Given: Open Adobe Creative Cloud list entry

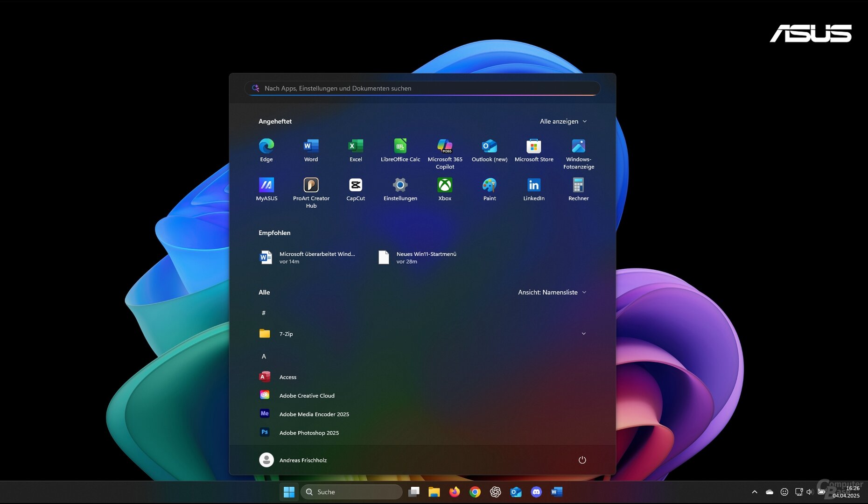Looking at the screenshot, I should click(x=423, y=396).
